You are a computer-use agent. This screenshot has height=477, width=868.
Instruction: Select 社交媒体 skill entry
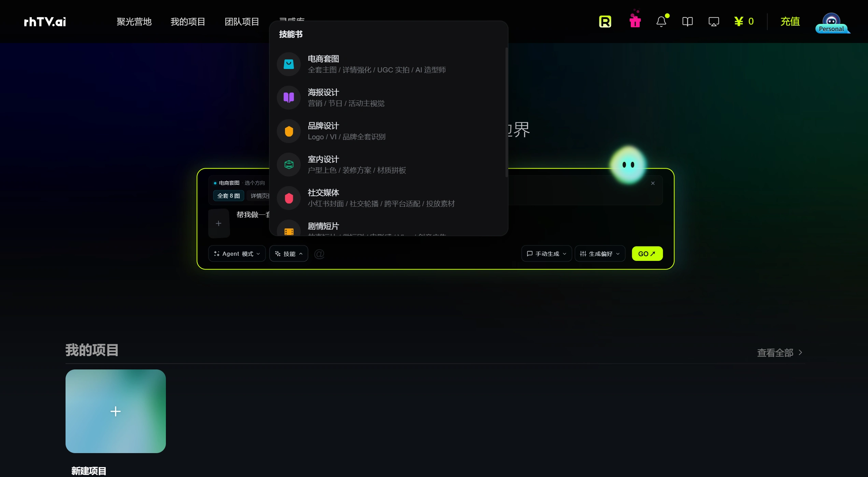click(x=389, y=198)
